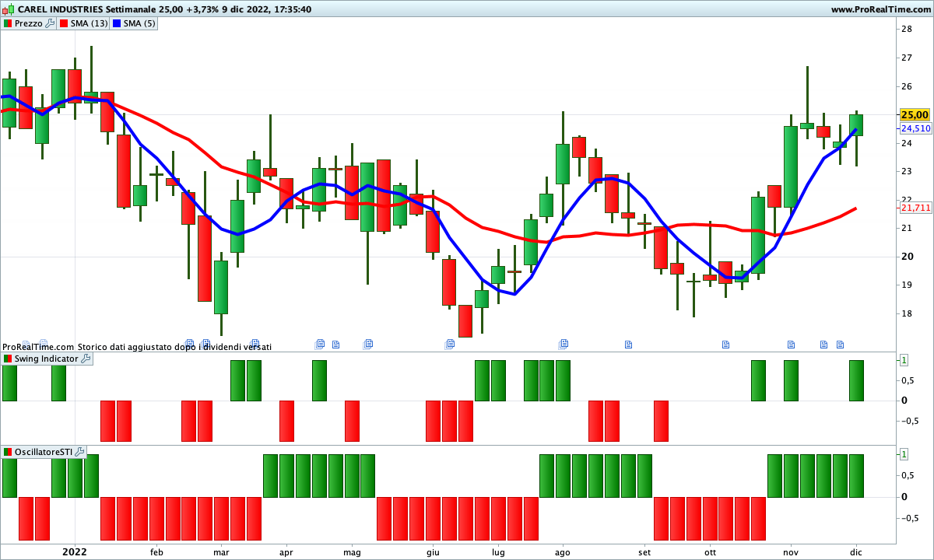
Task: Open the www.ProRealTime.com link
Action: 880,9
